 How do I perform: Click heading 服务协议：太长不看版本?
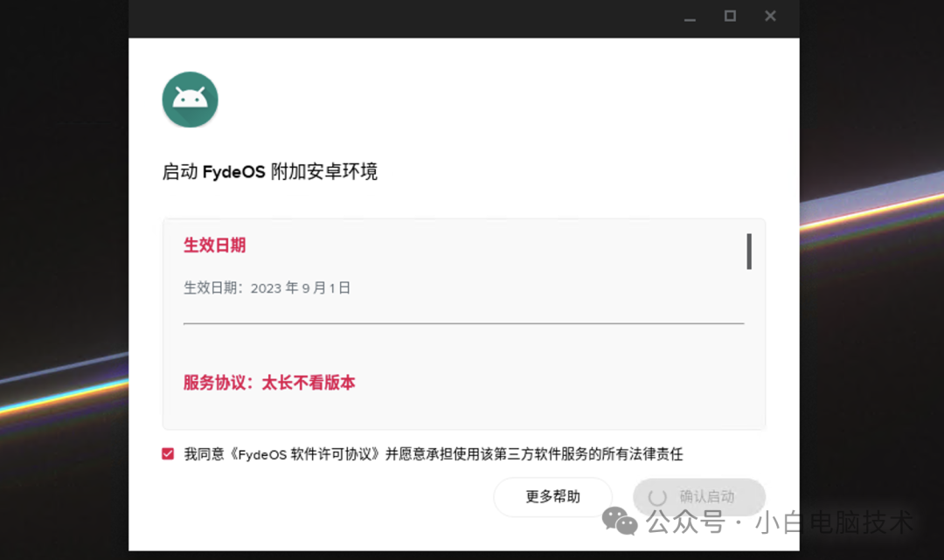(x=269, y=383)
